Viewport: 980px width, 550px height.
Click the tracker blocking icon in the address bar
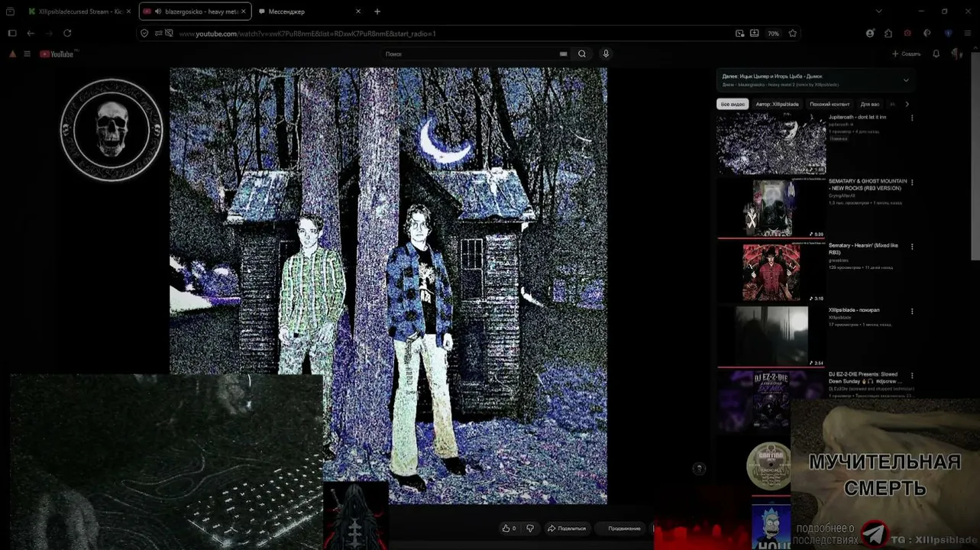coord(169,34)
